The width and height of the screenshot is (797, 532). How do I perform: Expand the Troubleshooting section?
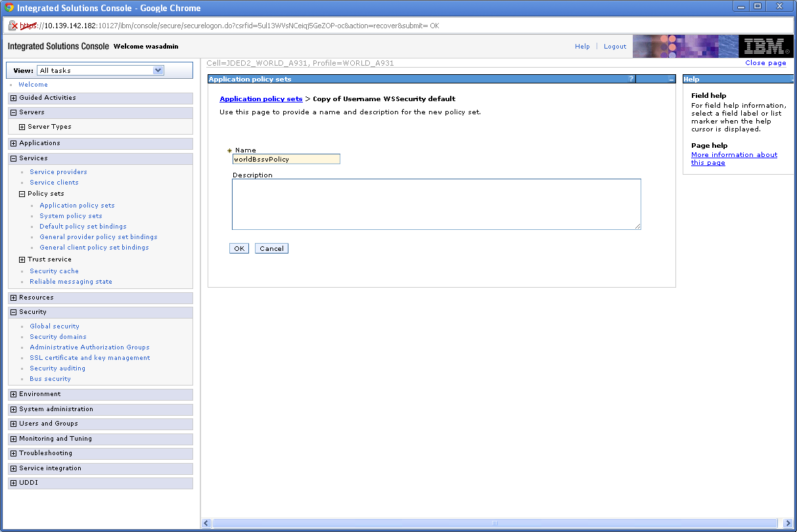click(13, 453)
